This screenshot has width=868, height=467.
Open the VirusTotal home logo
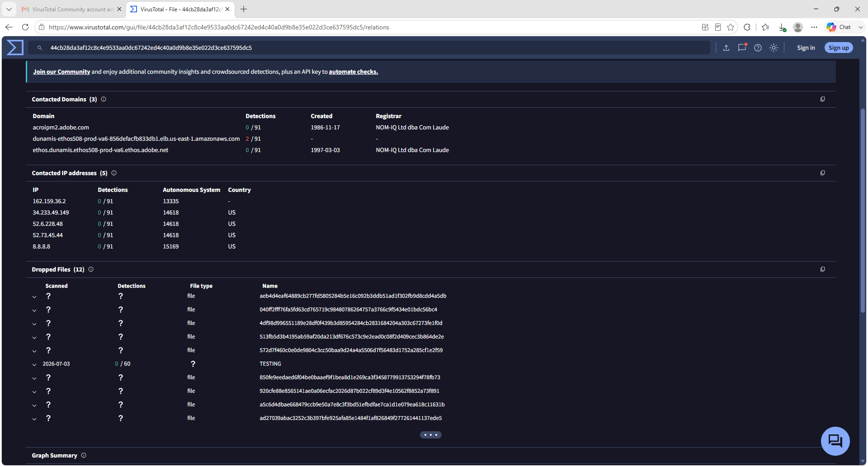point(15,48)
